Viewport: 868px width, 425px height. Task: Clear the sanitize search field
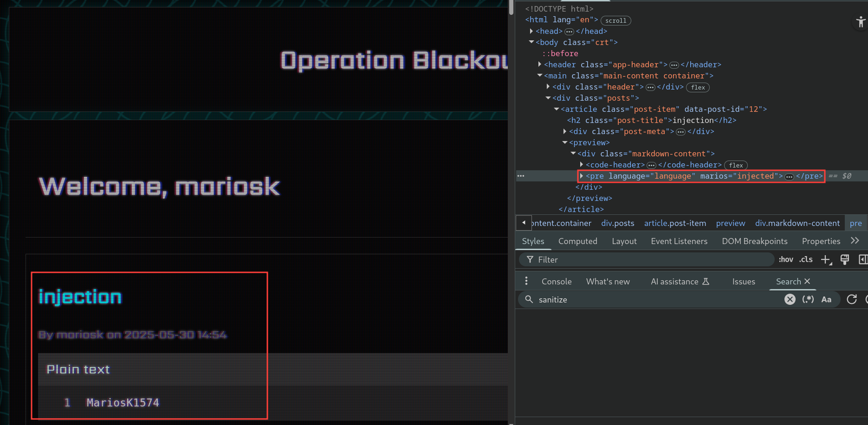[790, 300]
